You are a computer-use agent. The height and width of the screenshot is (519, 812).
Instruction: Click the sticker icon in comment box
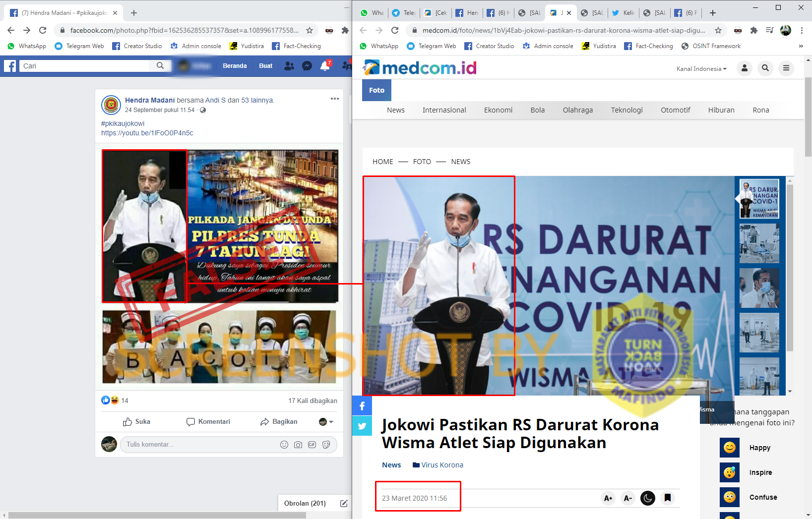click(326, 445)
